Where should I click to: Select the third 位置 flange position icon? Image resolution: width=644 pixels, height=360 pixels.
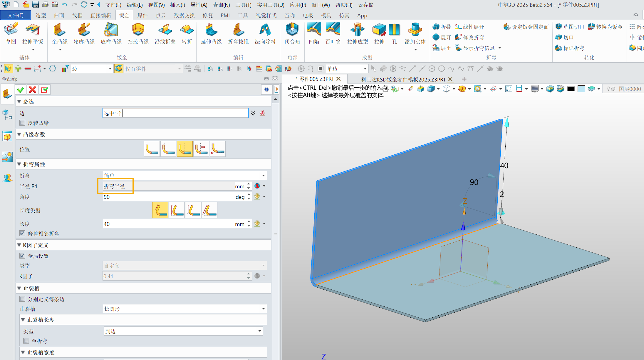pos(185,149)
